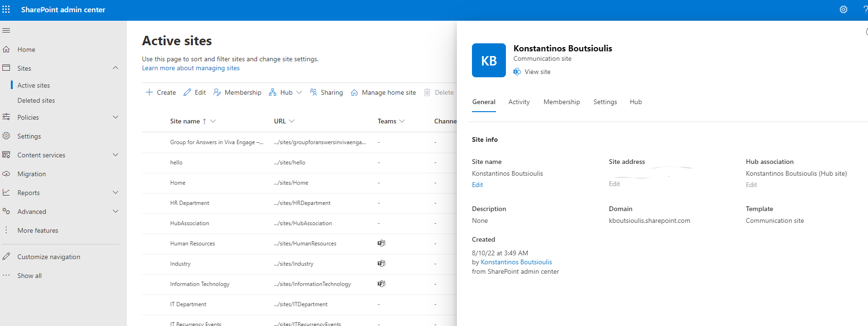Collapse the Sites navigation group
This screenshot has height=326, width=868.
[x=116, y=68]
